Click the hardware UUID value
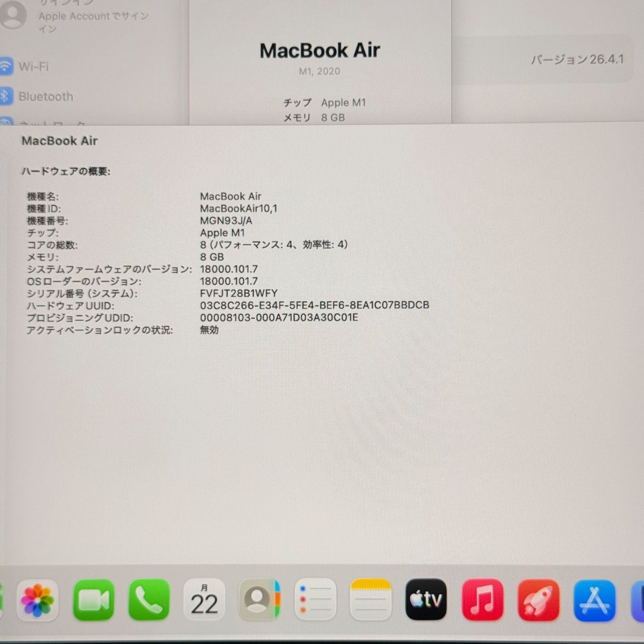 coord(315,305)
